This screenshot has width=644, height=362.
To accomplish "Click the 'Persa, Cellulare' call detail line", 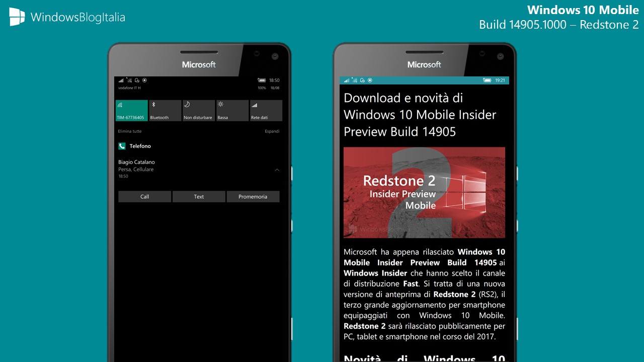I will tap(136, 169).
